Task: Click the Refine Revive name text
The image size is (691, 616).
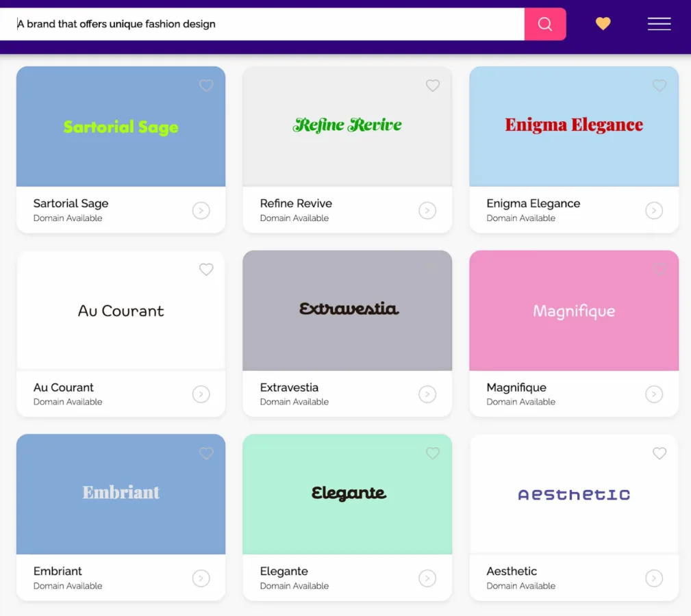Action: [296, 203]
